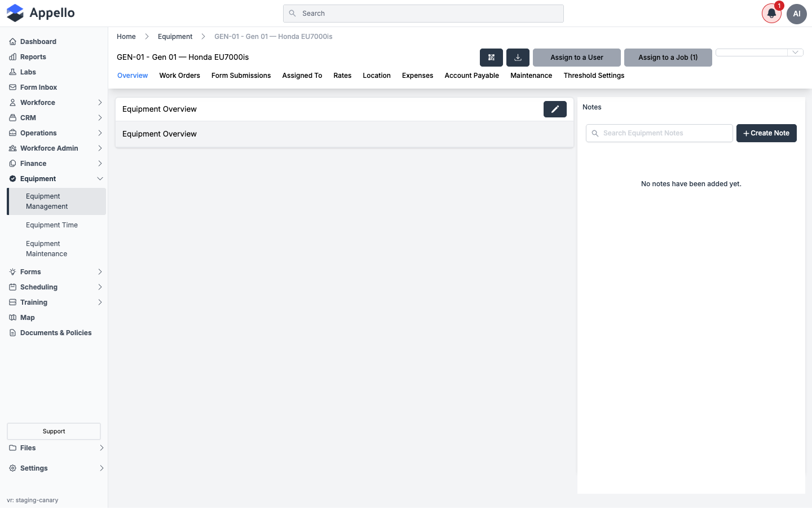Click the Form Inbox envelope icon
Image resolution: width=812 pixels, height=518 pixels.
point(12,87)
